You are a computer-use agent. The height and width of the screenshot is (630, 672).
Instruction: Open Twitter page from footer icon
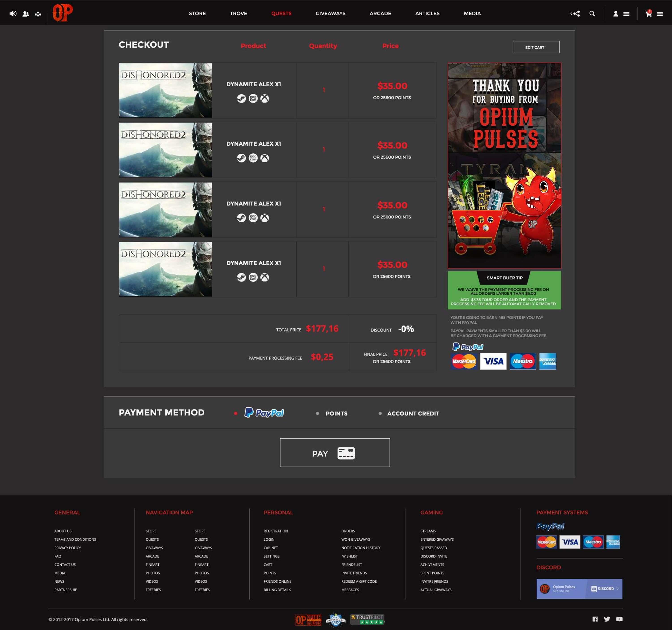[607, 619]
